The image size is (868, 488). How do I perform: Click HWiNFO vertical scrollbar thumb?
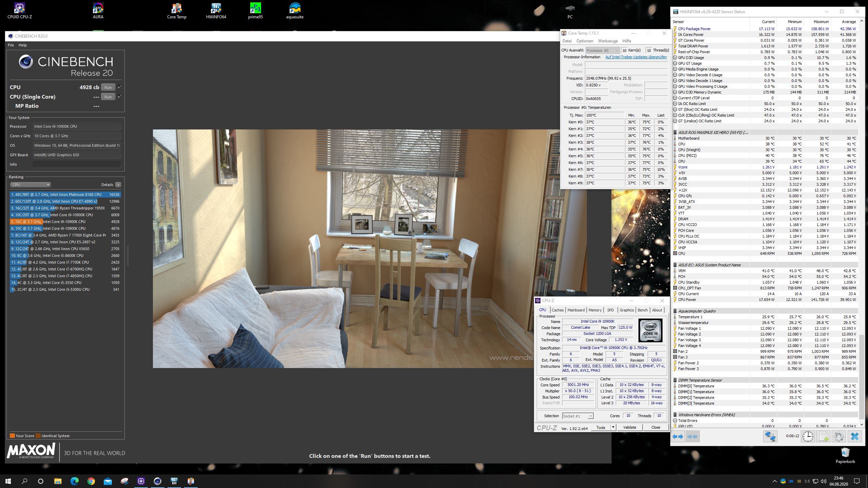[x=862, y=376]
